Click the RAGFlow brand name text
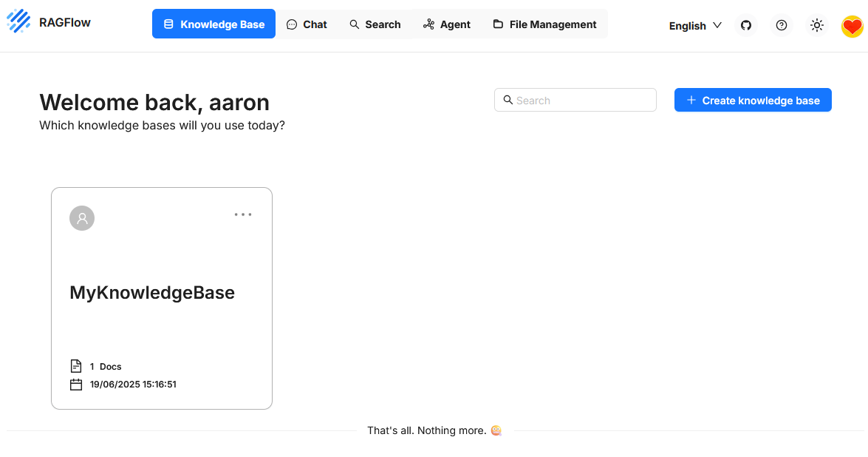 (65, 22)
